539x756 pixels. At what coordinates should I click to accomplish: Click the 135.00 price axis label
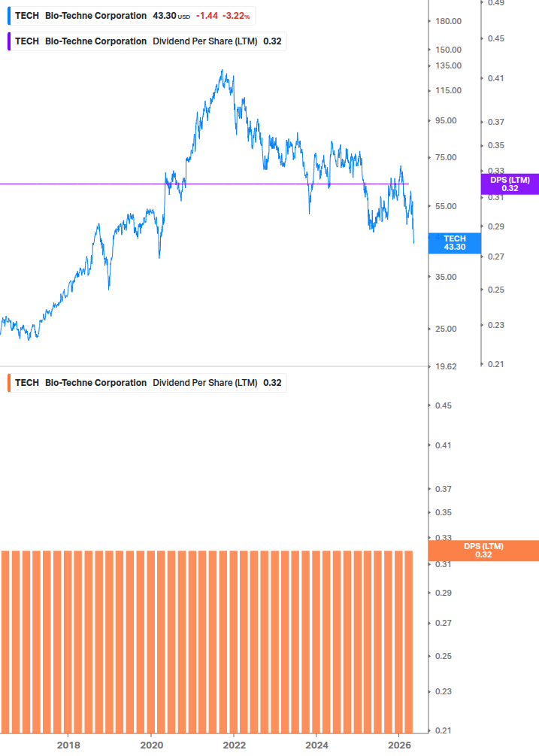pyautogui.click(x=449, y=65)
